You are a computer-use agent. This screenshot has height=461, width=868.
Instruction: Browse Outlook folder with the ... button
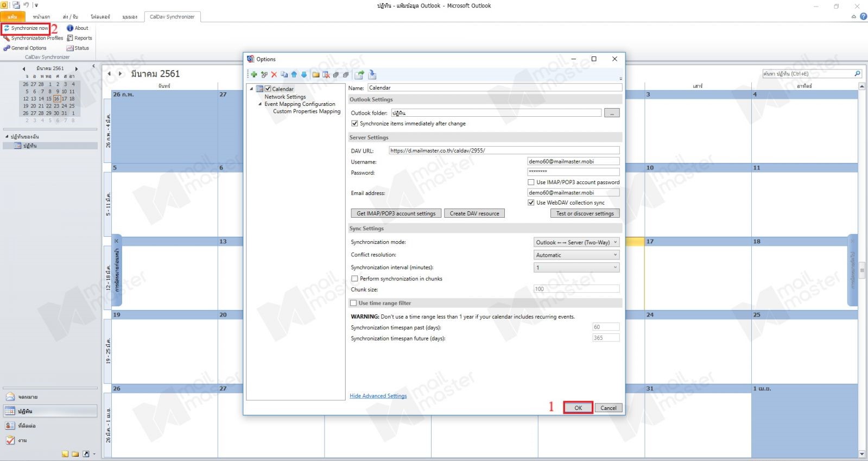612,113
